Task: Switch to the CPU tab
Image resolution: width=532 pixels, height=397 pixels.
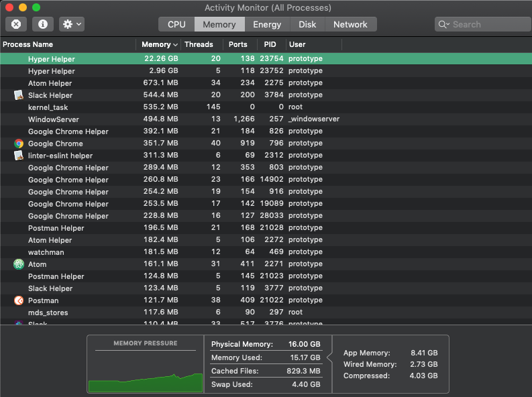Action: 176,24
